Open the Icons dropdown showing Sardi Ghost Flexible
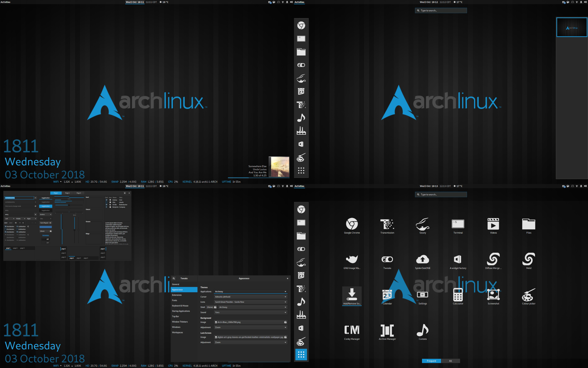 tap(251, 302)
